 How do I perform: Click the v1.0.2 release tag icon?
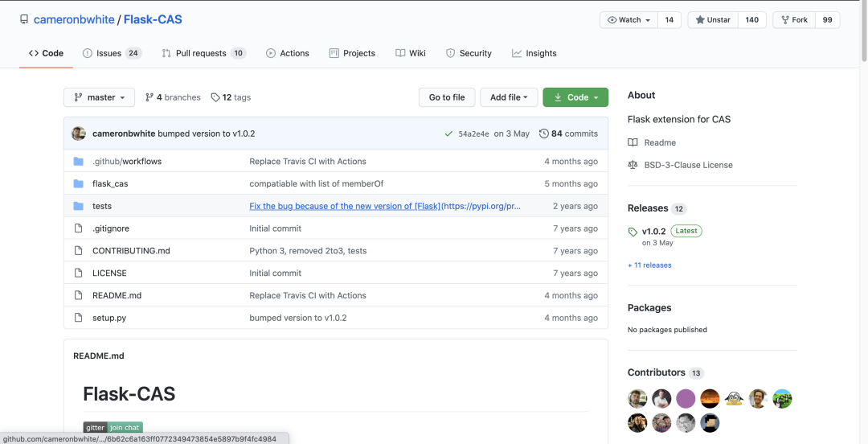[x=633, y=232]
